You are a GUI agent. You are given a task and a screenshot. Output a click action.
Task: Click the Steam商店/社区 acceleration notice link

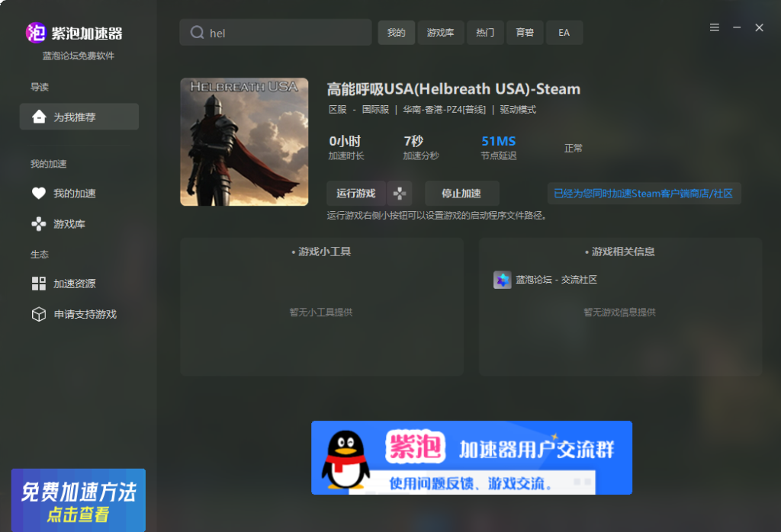[644, 194]
